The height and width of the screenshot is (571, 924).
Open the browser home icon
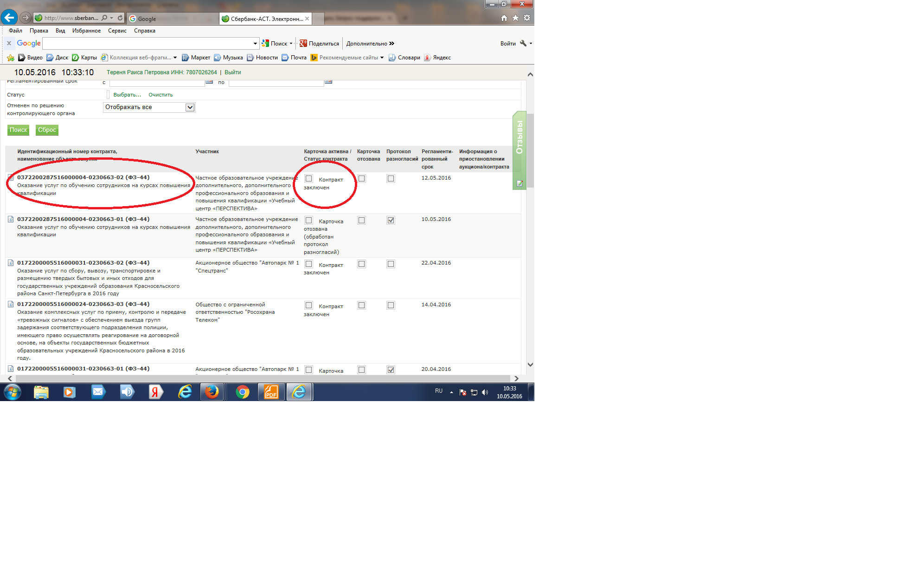pyautogui.click(x=504, y=18)
